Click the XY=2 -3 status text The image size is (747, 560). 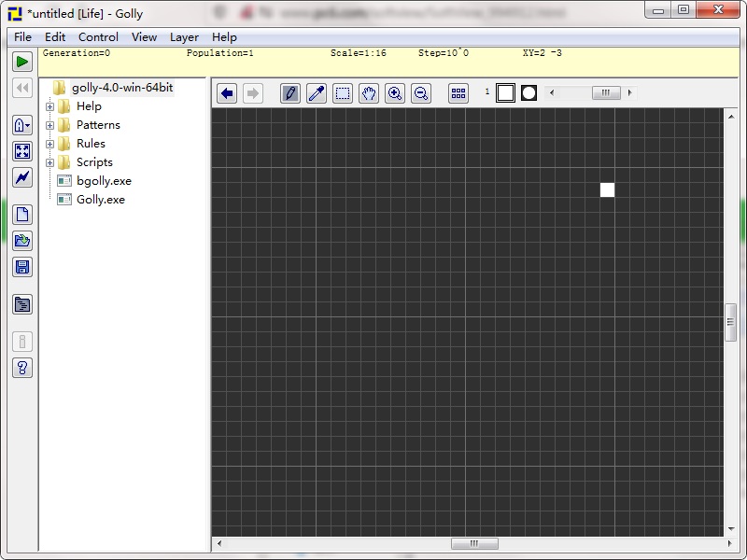(543, 53)
